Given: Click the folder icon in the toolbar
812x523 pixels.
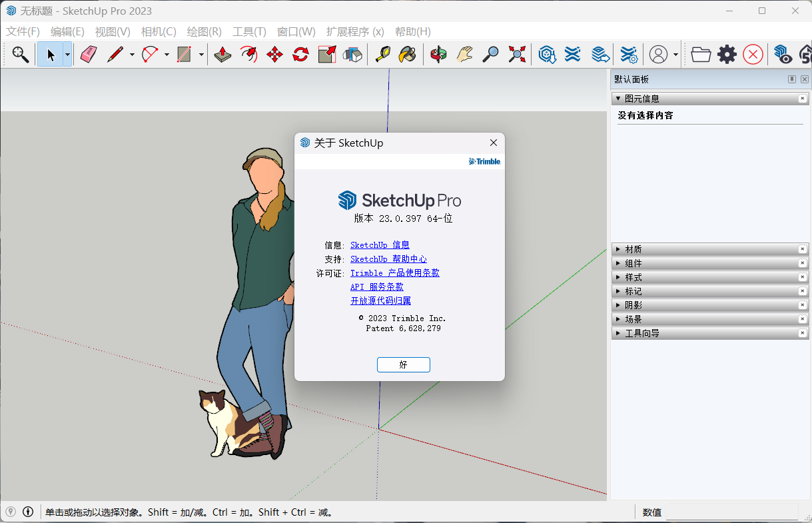Looking at the screenshot, I should tap(701, 54).
